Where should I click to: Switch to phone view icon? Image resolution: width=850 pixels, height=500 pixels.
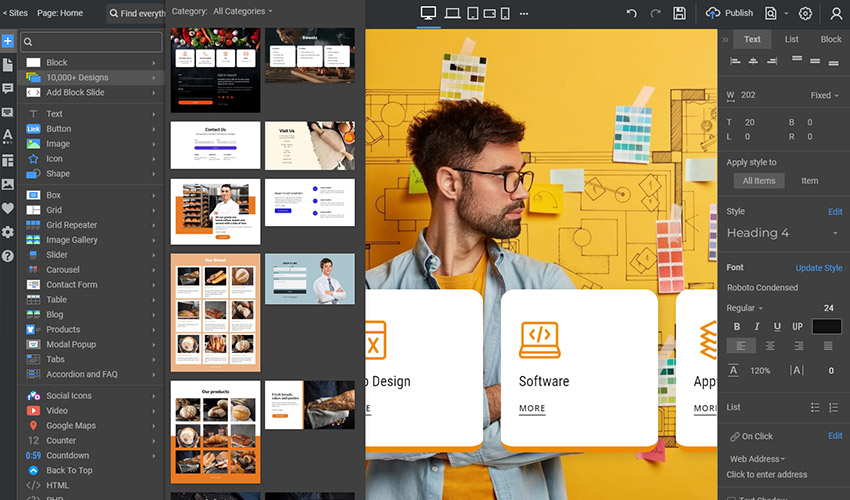(505, 14)
